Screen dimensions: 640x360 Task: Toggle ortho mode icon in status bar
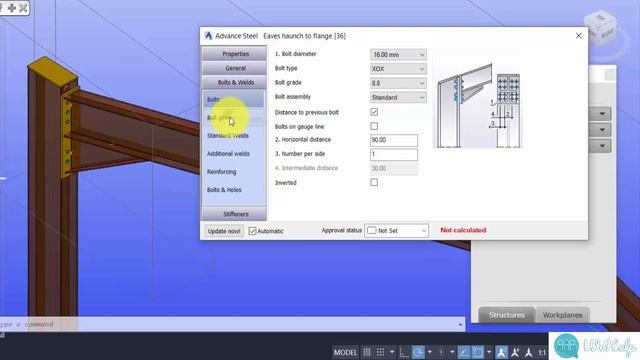tap(404, 352)
